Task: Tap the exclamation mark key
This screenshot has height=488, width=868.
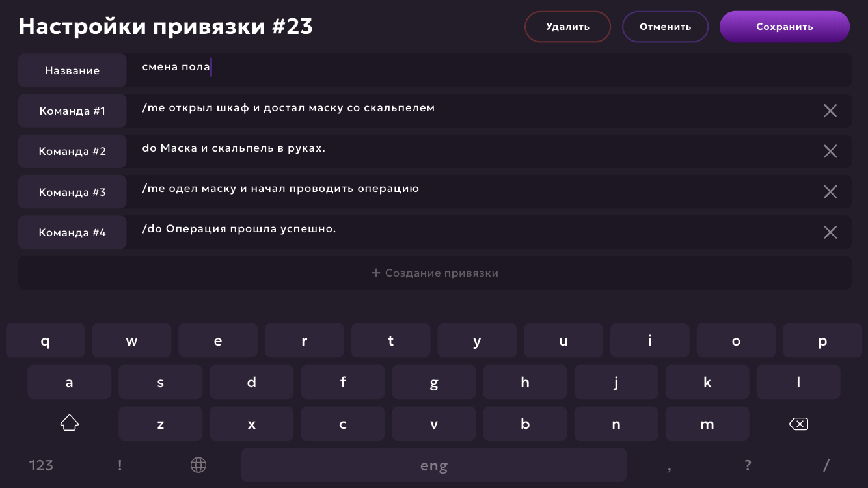Action: click(120, 465)
